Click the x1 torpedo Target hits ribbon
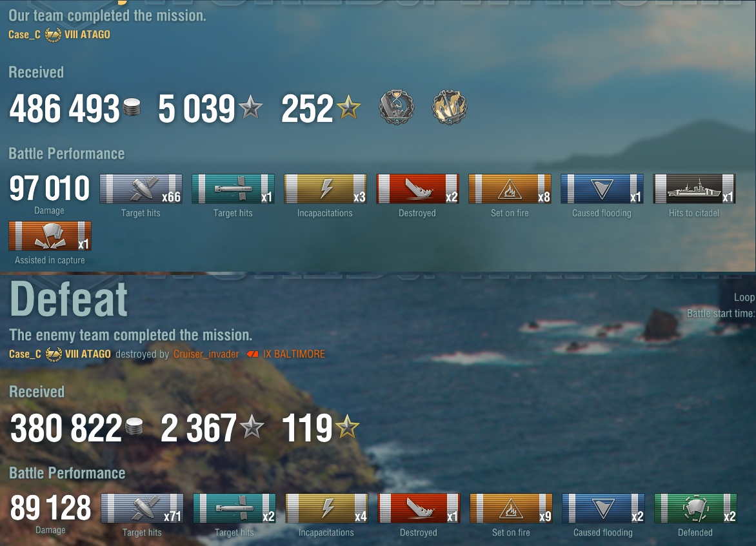 click(233, 188)
